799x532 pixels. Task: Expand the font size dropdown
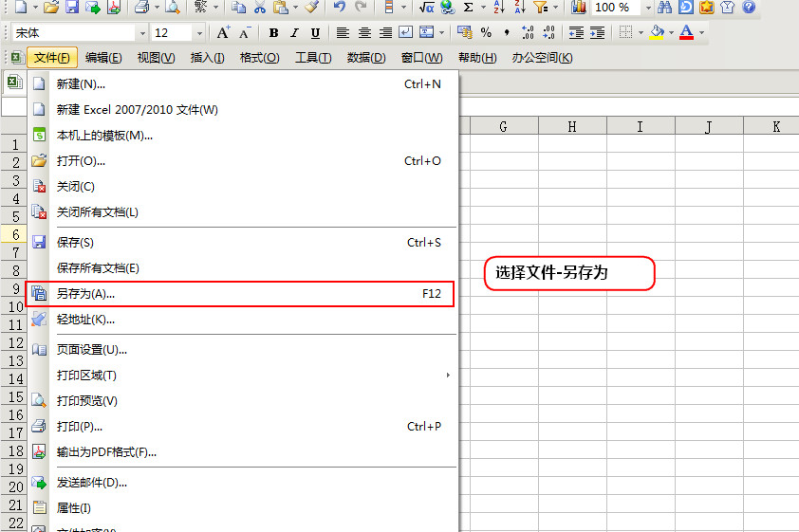click(x=199, y=33)
